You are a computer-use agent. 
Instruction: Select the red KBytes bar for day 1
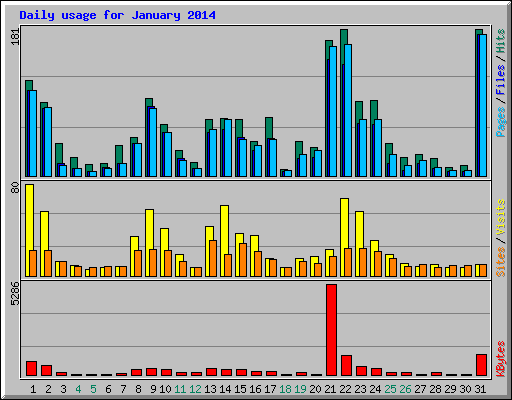point(31,369)
